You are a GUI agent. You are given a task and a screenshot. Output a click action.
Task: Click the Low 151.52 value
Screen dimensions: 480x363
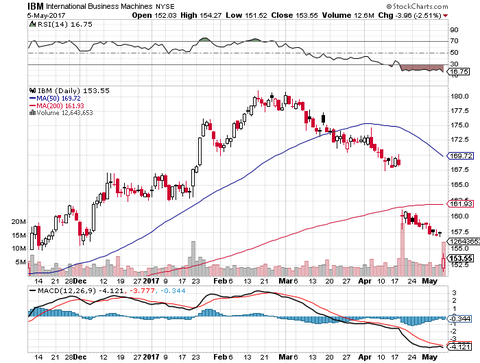[246, 15]
